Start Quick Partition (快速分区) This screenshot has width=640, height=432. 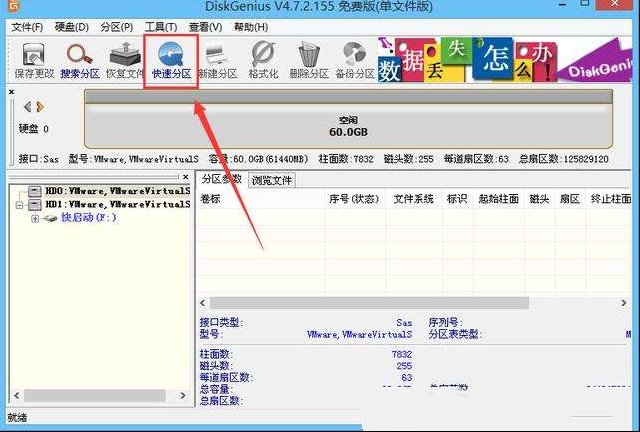[x=171, y=61]
